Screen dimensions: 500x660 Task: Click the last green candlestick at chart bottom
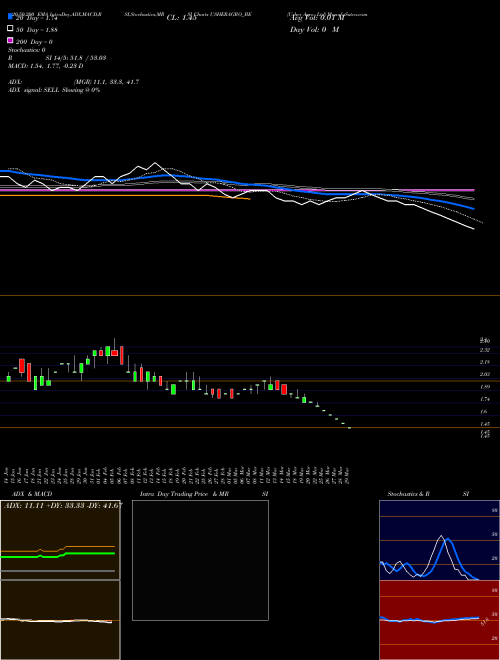(349, 428)
